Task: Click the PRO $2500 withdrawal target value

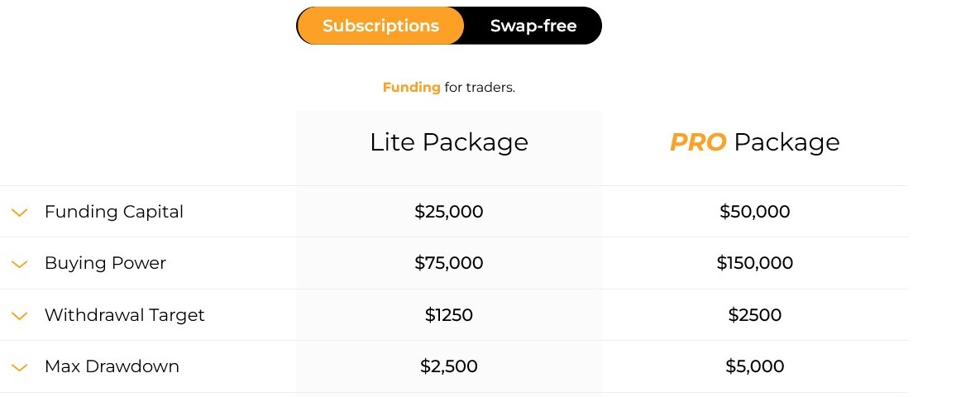Action: click(x=754, y=314)
